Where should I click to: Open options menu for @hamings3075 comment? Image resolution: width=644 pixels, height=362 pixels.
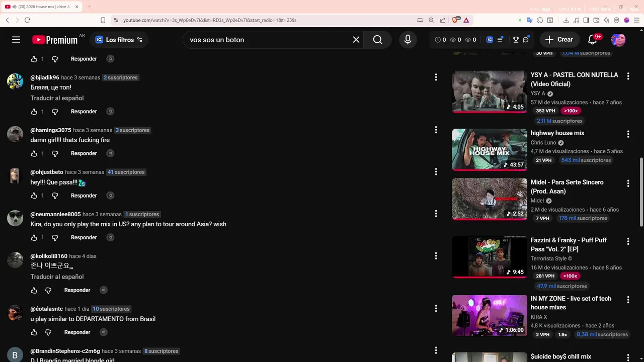click(x=436, y=130)
